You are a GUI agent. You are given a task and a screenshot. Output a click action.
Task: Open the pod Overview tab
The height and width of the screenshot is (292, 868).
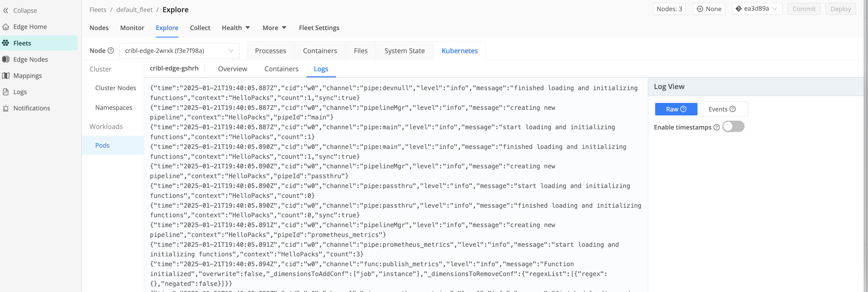click(232, 69)
